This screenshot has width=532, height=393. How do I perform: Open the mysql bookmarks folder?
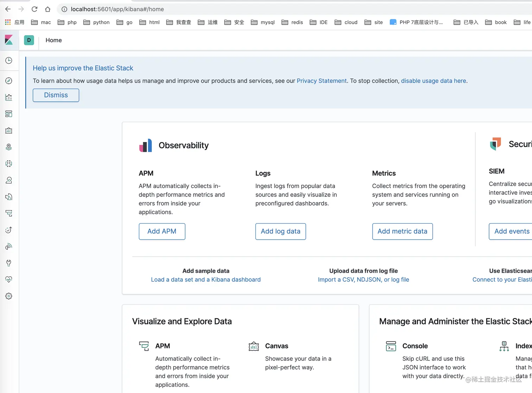point(263,22)
